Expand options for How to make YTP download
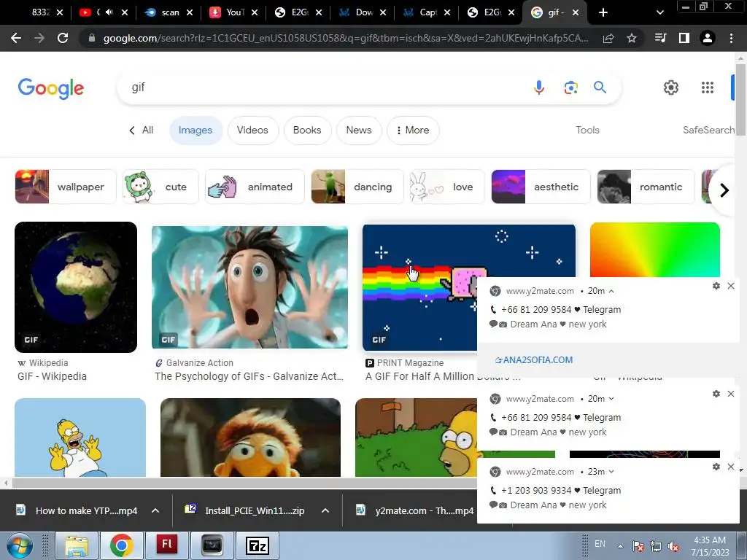 pyautogui.click(x=155, y=510)
